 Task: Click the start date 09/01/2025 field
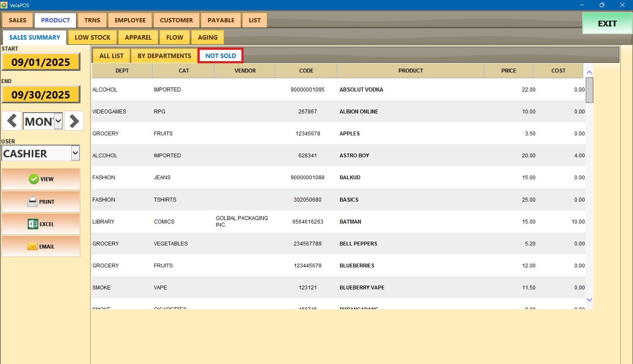(x=41, y=62)
